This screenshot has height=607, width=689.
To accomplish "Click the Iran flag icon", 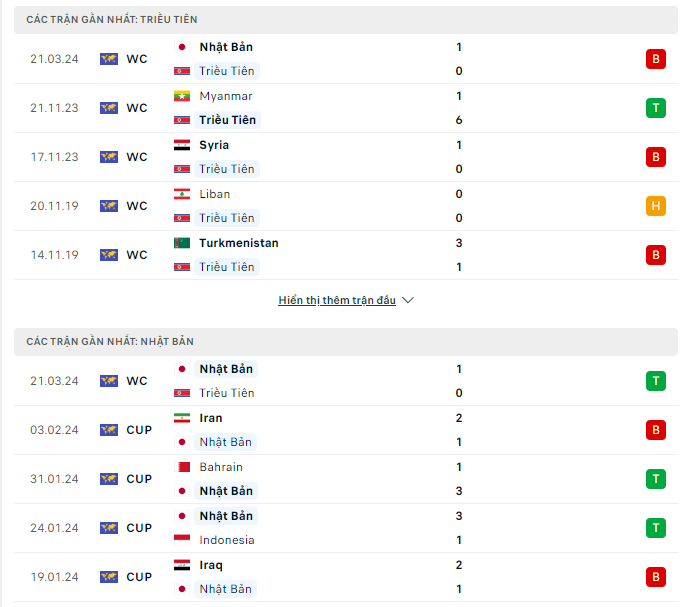I will (x=182, y=418).
